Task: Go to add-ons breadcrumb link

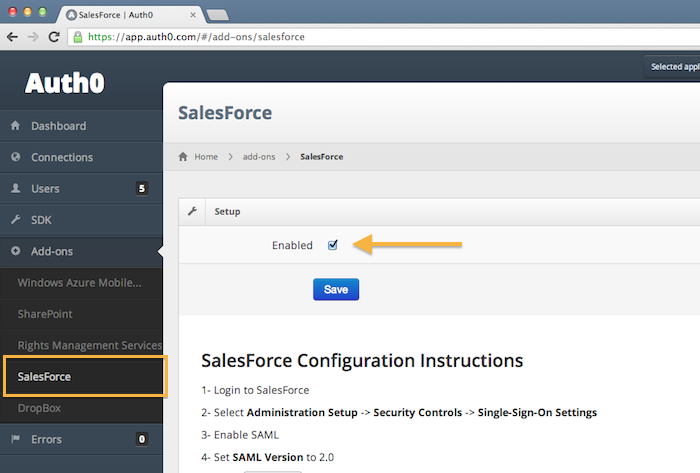Action: (259, 157)
